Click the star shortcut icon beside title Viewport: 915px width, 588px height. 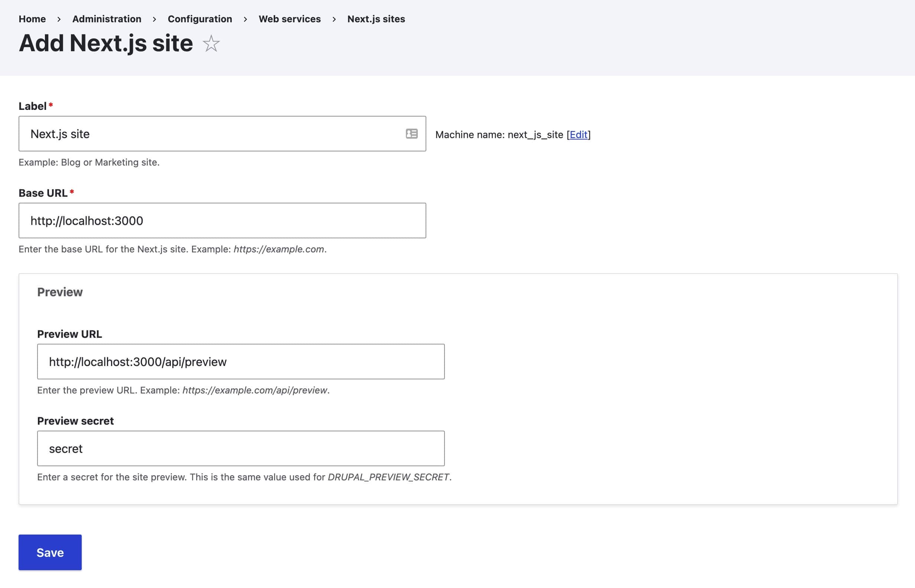(x=211, y=43)
